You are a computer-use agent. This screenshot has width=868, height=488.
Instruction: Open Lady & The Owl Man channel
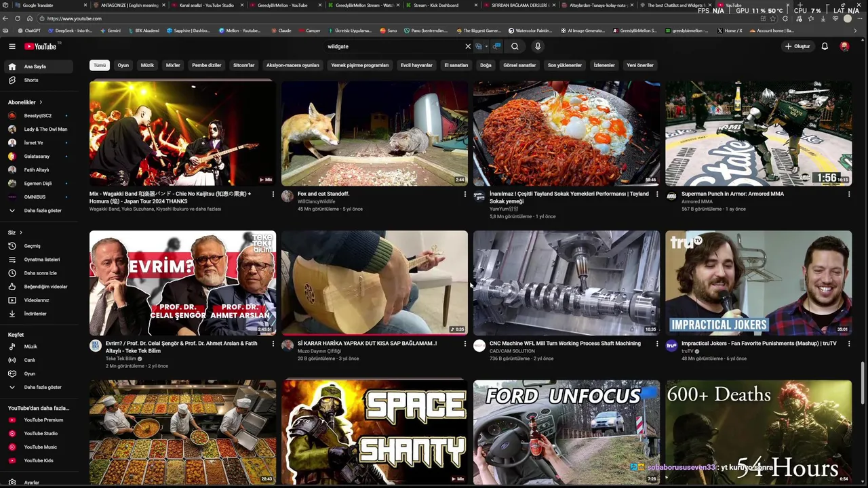tap(39, 129)
